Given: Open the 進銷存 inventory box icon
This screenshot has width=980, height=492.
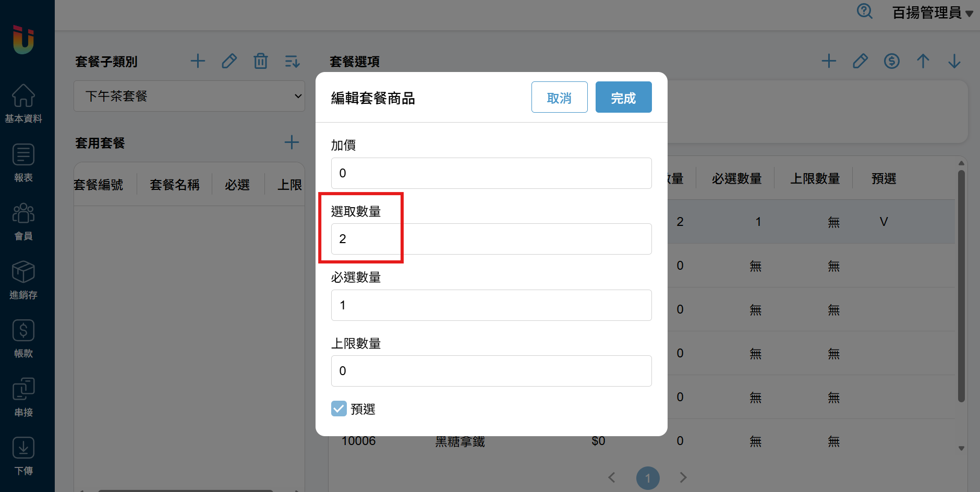Looking at the screenshot, I should [23, 272].
